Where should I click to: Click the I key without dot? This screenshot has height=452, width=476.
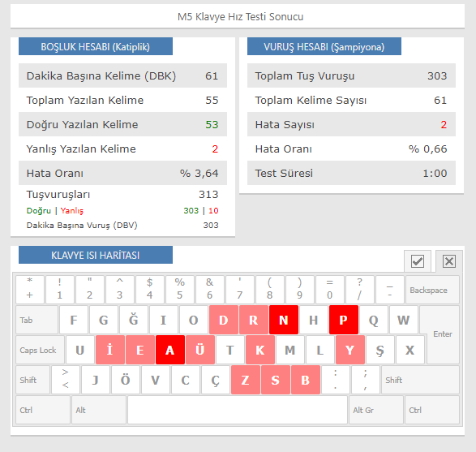click(164, 320)
